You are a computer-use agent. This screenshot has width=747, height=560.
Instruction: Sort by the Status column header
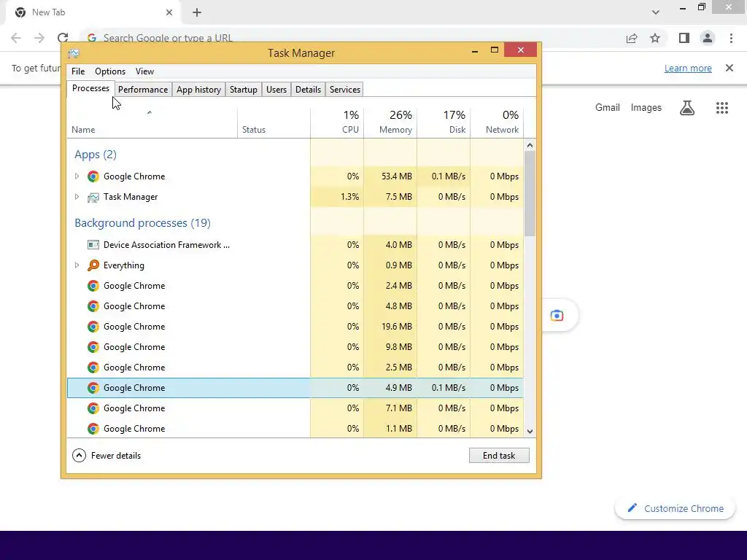click(x=274, y=122)
